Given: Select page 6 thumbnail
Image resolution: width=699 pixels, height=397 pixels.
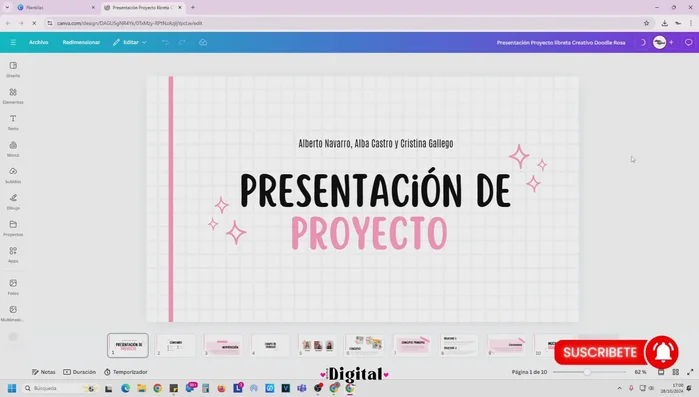Looking at the screenshot, I should tap(365, 345).
